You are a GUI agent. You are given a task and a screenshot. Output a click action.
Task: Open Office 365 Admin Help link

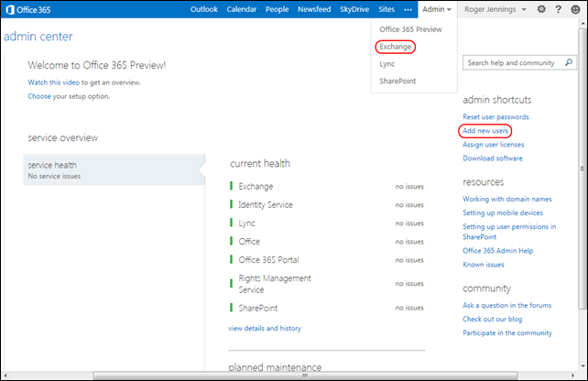pyautogui.click(x=497, y=251)
